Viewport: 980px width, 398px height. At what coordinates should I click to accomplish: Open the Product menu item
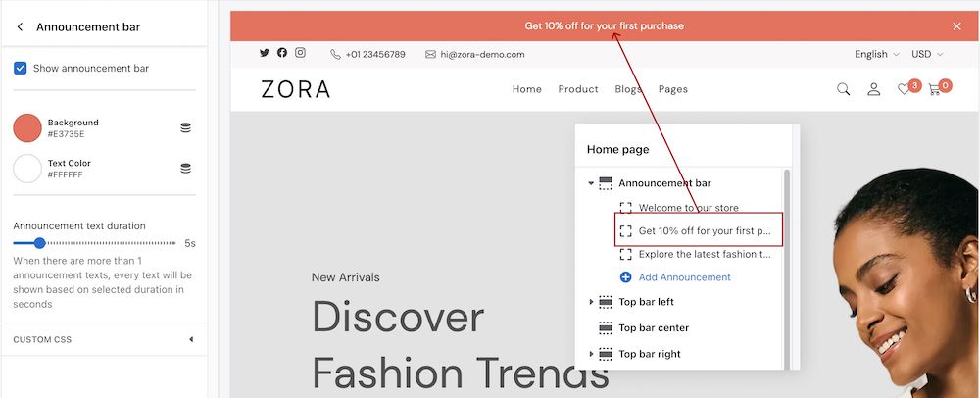pos(578,89)
